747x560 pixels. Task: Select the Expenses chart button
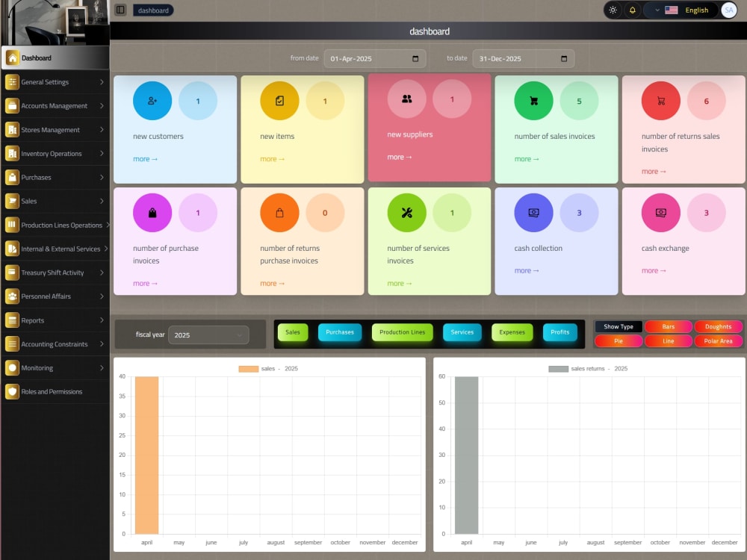coord(512,332)
